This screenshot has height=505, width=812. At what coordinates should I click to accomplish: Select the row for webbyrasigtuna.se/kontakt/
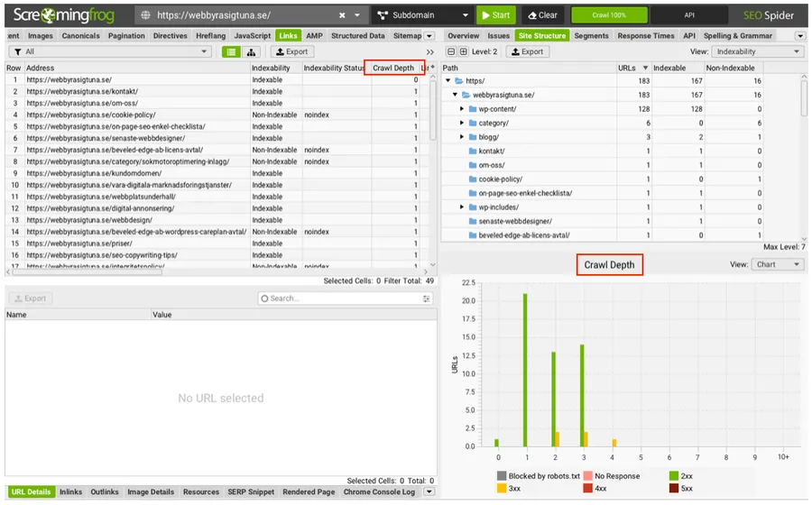click(217, 92)
